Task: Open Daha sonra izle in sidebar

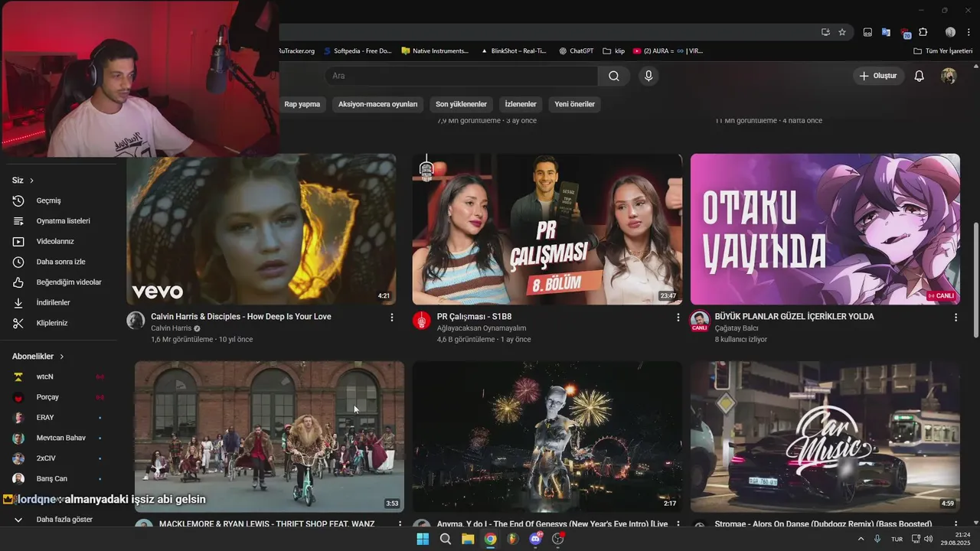Action: (59, 262)
